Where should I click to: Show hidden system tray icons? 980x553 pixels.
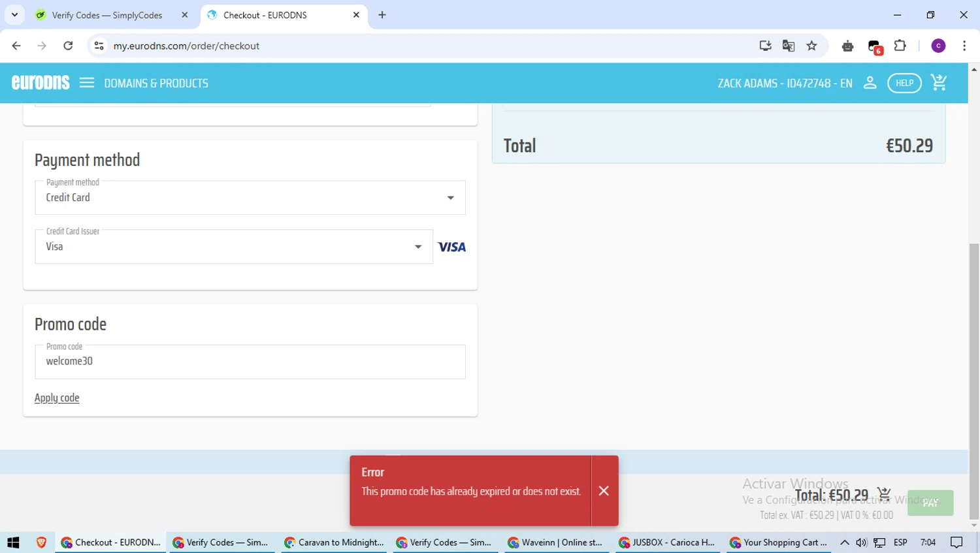tap(844, 543)
